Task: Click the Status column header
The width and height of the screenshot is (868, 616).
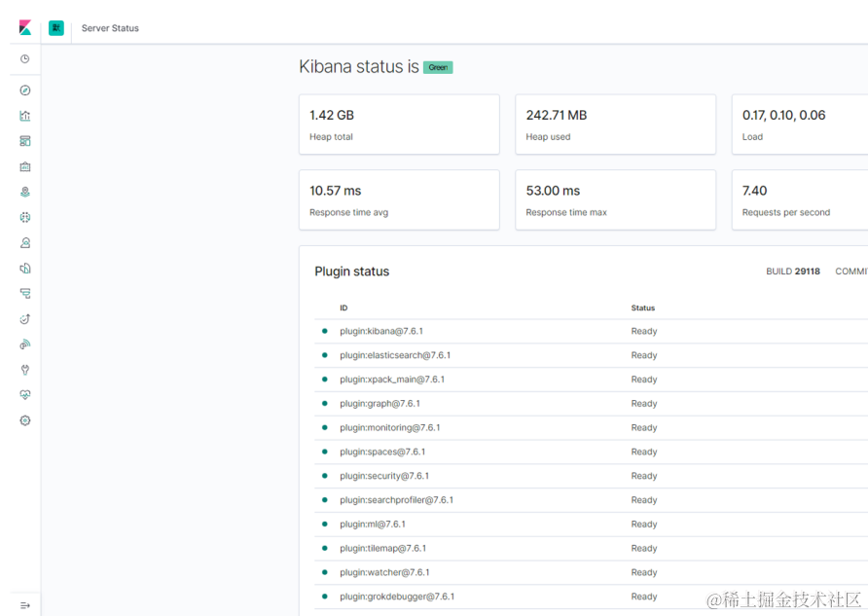Action: [642, 308]
